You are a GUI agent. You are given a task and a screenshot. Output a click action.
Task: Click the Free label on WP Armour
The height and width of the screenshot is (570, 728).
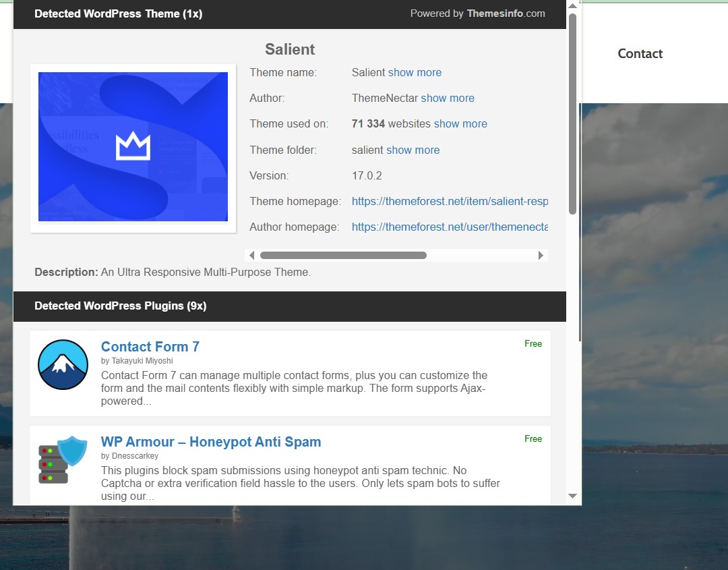[533, 438]
